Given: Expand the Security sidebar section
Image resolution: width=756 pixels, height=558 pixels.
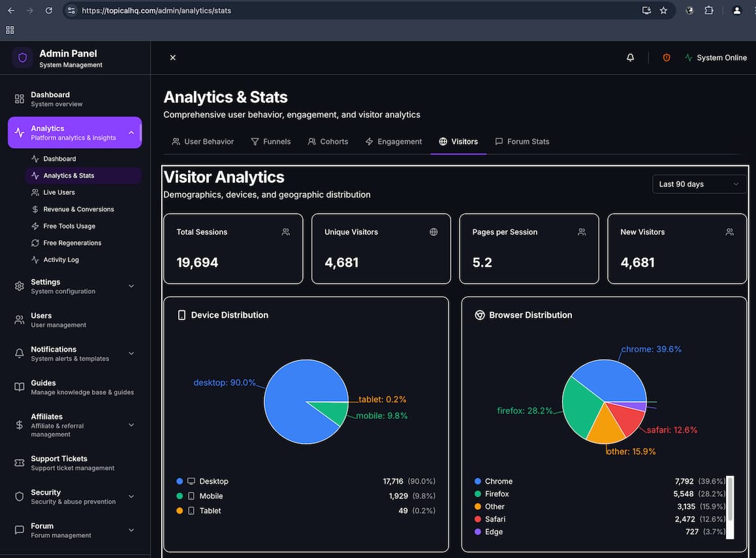Looking at the screenshot, I should tap(131, 496).
